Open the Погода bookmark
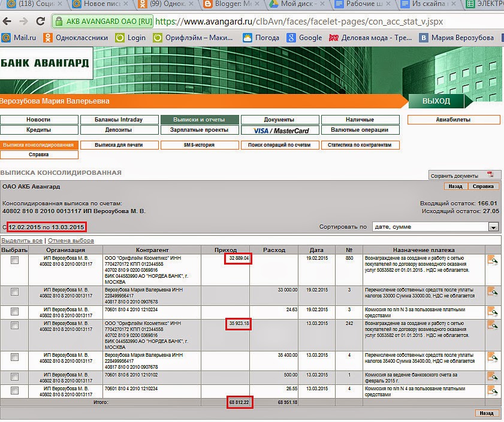 [261, 38]
